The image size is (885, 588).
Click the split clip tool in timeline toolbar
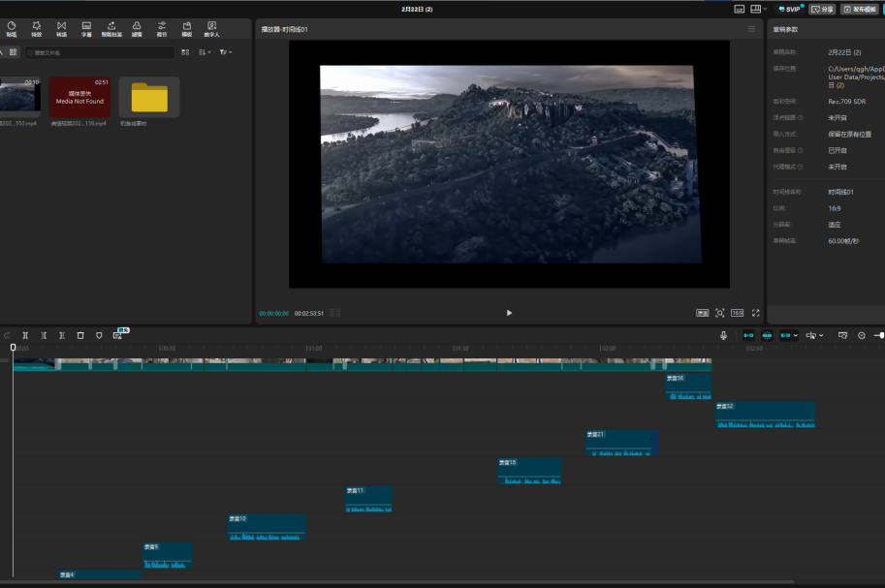pyautogui.click(x=25, y=335)
